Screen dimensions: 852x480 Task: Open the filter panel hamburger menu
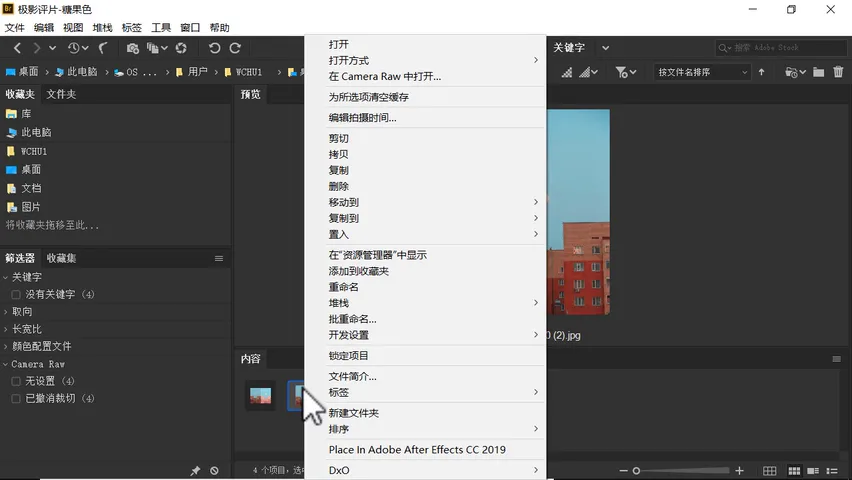click(219, 258)
